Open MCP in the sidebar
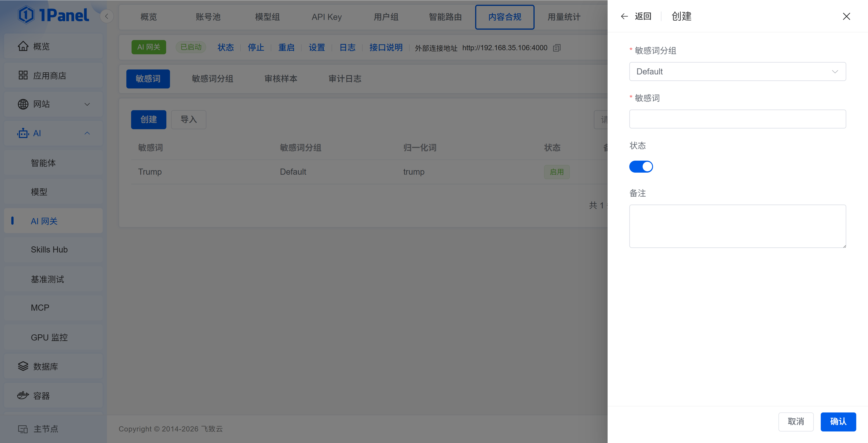The image size is (868, 443). 53,308
